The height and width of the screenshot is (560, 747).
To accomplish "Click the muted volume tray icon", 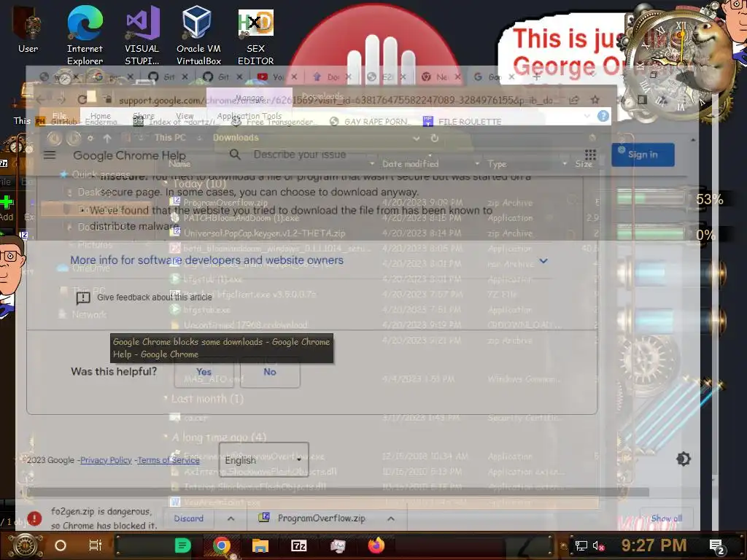I will [598, 545].
